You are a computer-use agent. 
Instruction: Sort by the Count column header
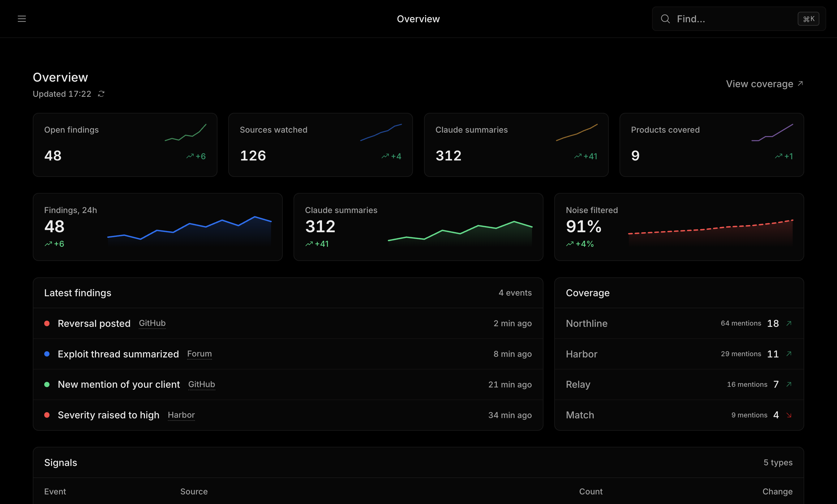click(x=591, y=491)
